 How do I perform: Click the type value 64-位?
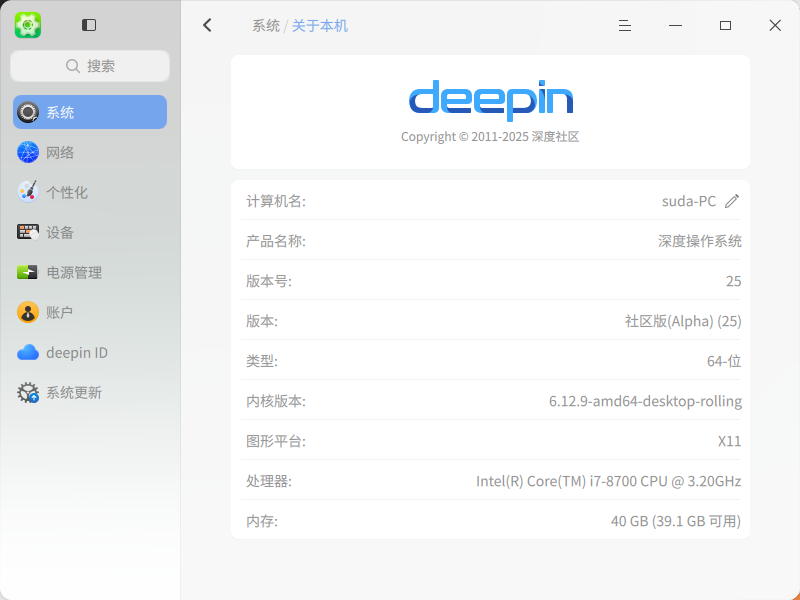pos(724,361)
